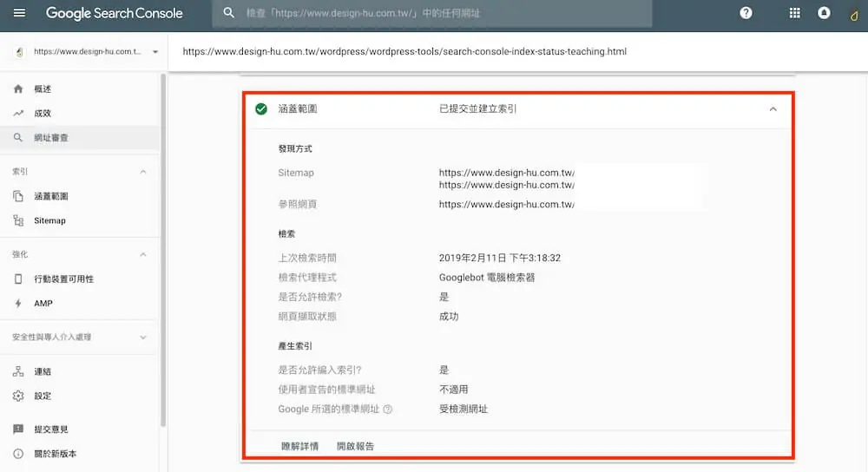Click the 上次檢索時間 label
868x472 pixels.
[307, 258]
